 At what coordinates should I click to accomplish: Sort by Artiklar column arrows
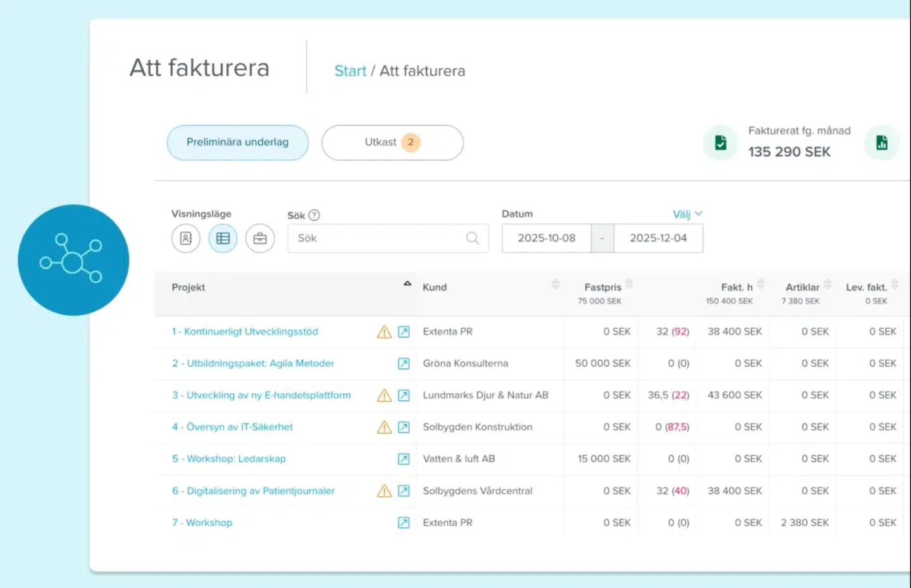click(827, 284)
